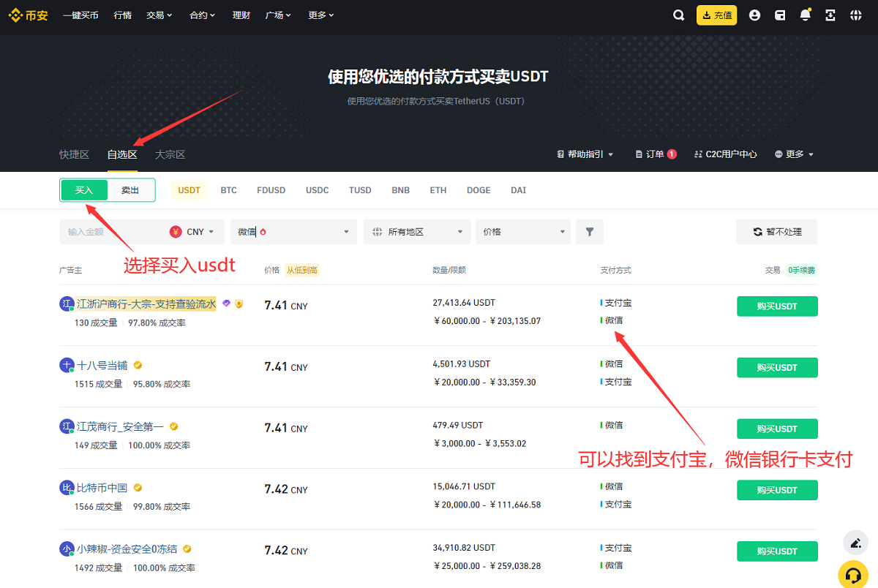
Task: Switch to the 快捷区 tab
Action: click(74, 154)
